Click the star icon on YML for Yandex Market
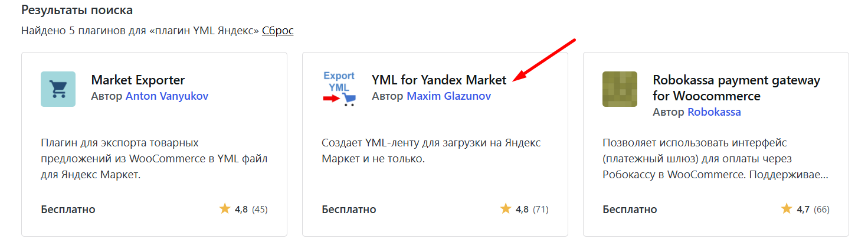The height and width of the screenshot is (242, 868). point(506,209)
